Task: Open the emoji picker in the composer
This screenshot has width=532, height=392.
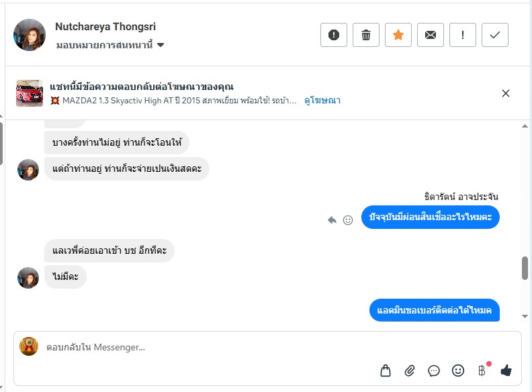Action: [x=458, y=370]
